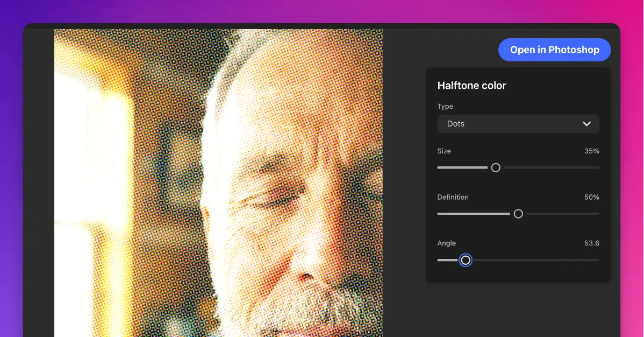This screenshot has height=337, width=644.
Task: Click the Definition label
Action: 453,197
